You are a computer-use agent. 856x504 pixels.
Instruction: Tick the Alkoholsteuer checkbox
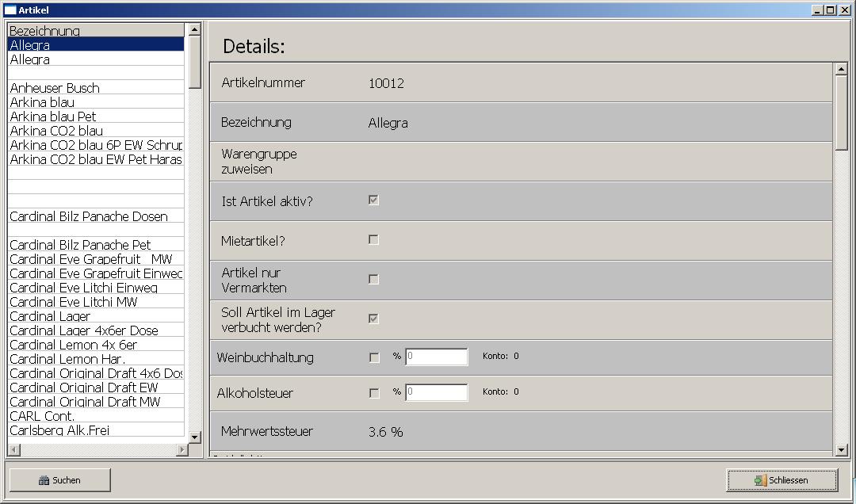coord(374,393)
